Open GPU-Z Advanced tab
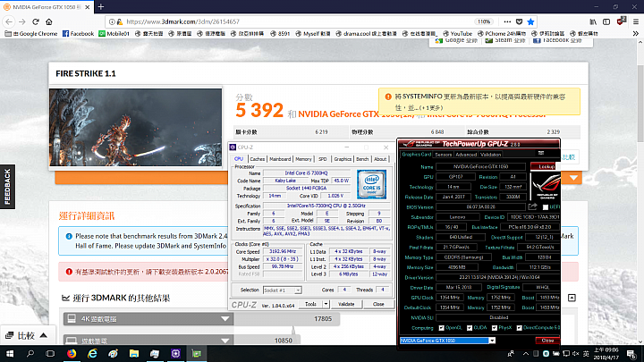Viewport: 644px width, 362px height. pos(466,155)
